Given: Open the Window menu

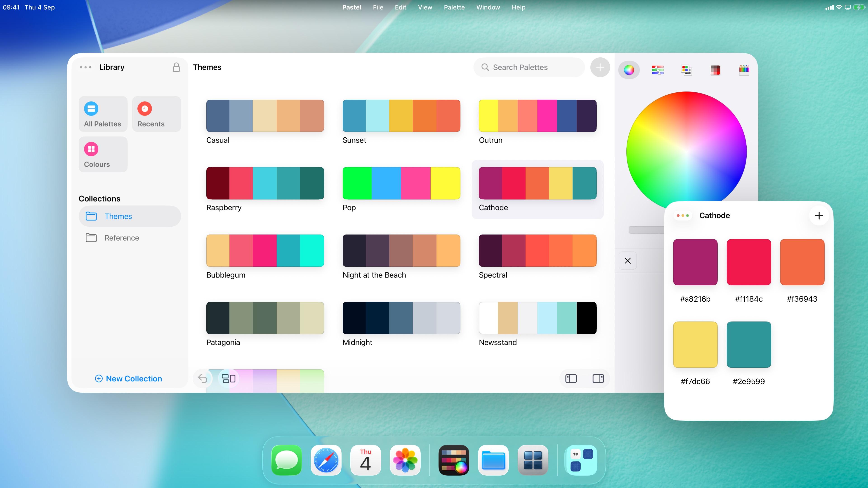Looking at the screenshot, I should 488,7.
